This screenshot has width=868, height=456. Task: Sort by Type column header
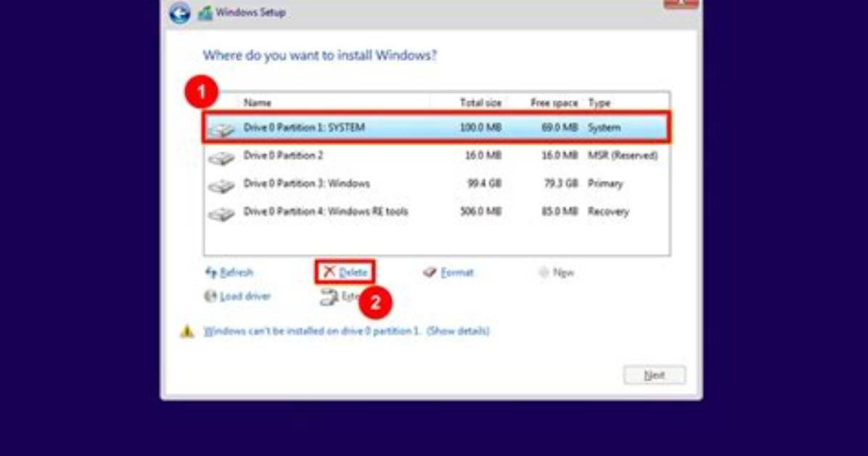pyautogui.click(x=599, y=102)
